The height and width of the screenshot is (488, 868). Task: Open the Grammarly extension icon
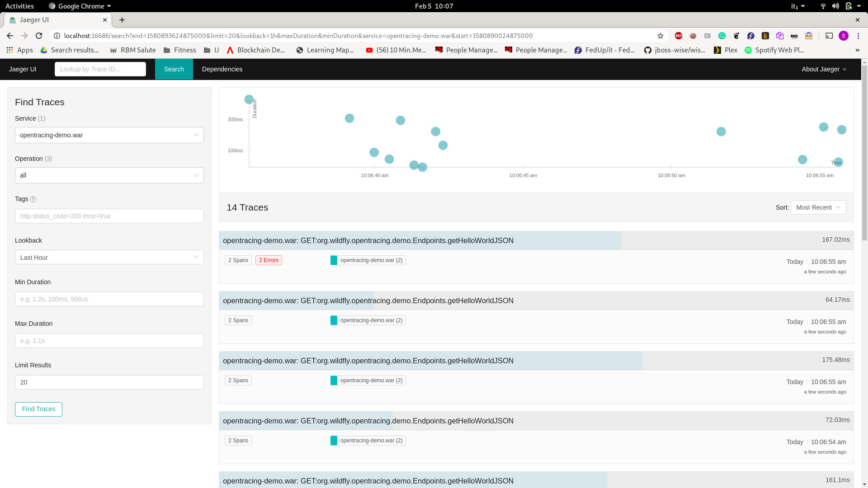coord(722,36)
